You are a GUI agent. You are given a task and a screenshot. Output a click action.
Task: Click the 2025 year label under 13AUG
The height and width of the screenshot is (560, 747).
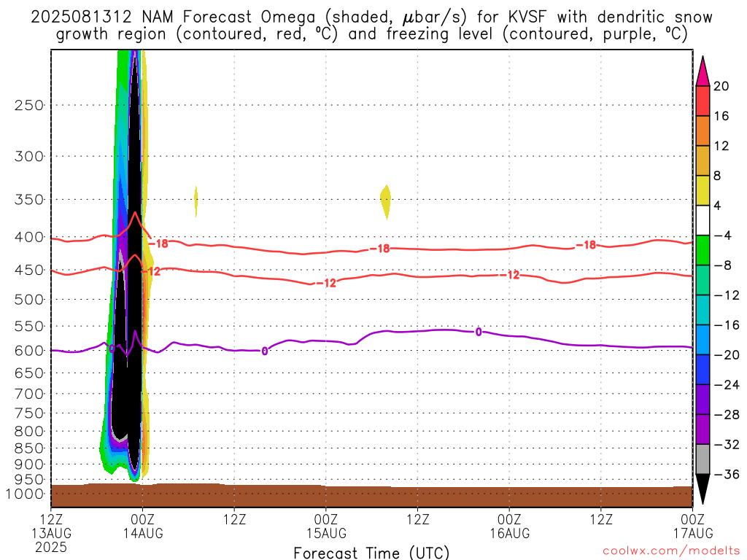point(51,547)
